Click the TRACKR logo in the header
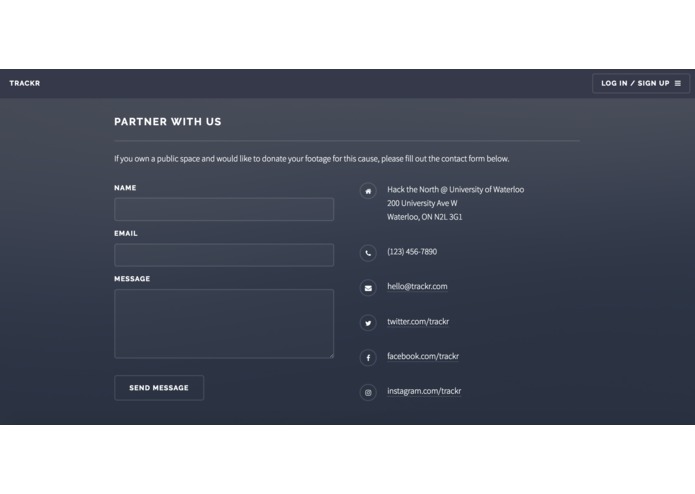 25,83
